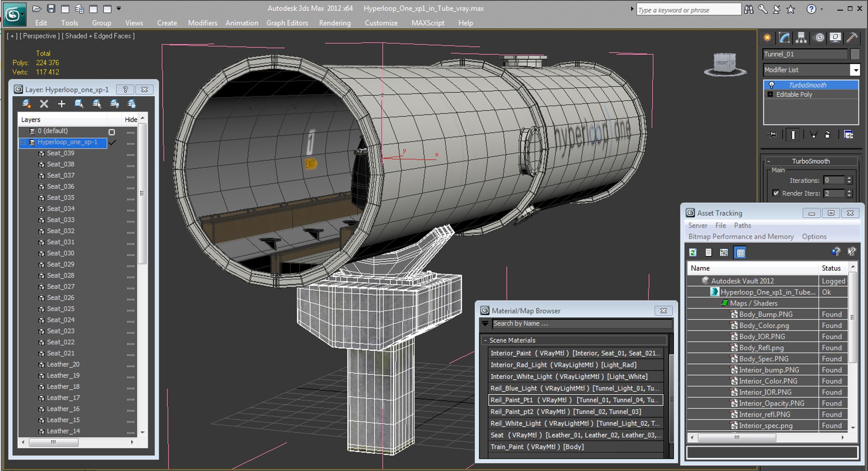This screenshot has height=471, width=868.
Task: Click the Subscription Center key icon
Action: (763, 9)
